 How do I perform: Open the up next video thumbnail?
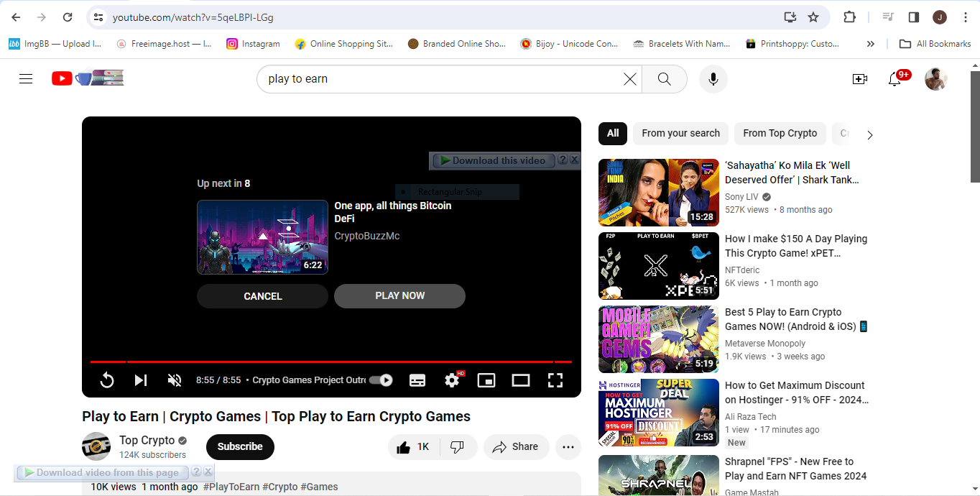tap(263, 237)
